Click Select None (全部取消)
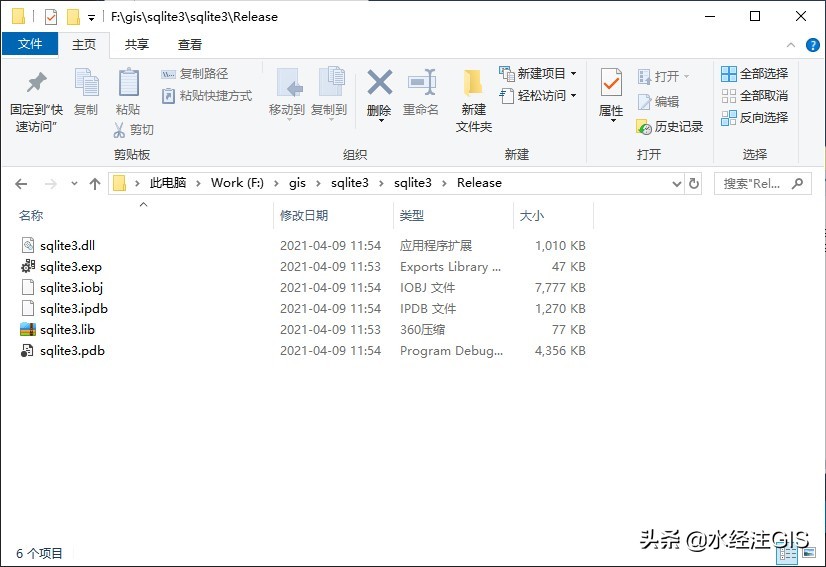 click(x=754, y=96)
